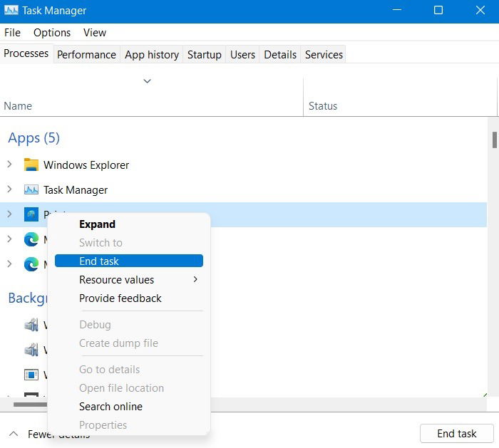Click the Task Manager title bar icon
499x448 pixels.
tap(11, 11)
